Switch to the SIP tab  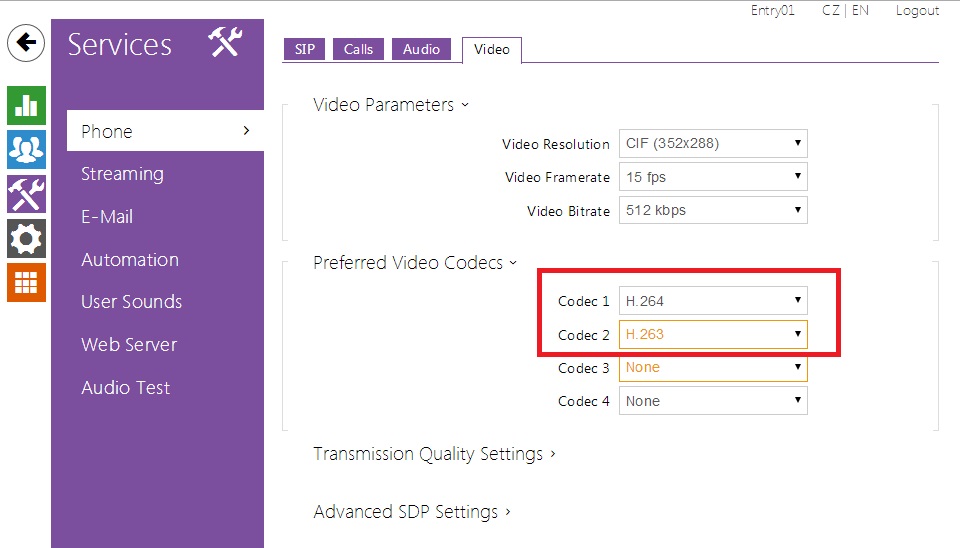click(305, 49)
